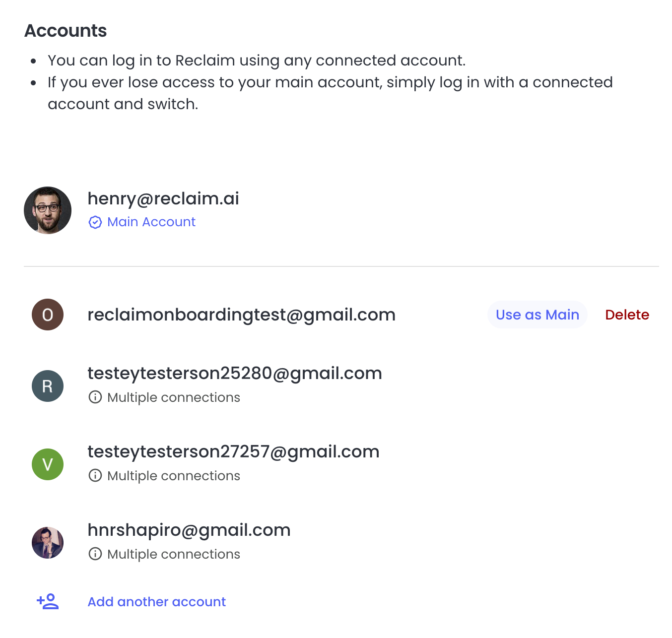Click hnrshapiro@gmail.com profile photo

coord(48,543)
